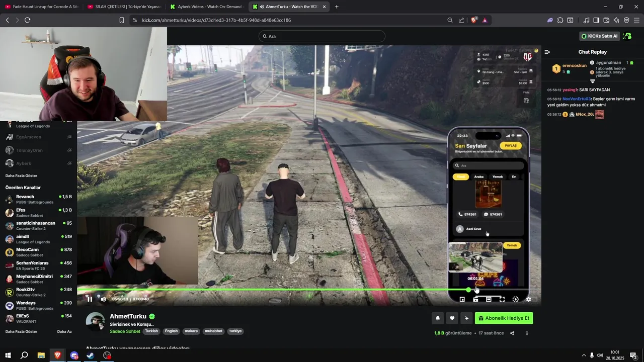The height and width of the screenshot is (362, 644).
Task: Pause the video playback
Action: [90, 299]
